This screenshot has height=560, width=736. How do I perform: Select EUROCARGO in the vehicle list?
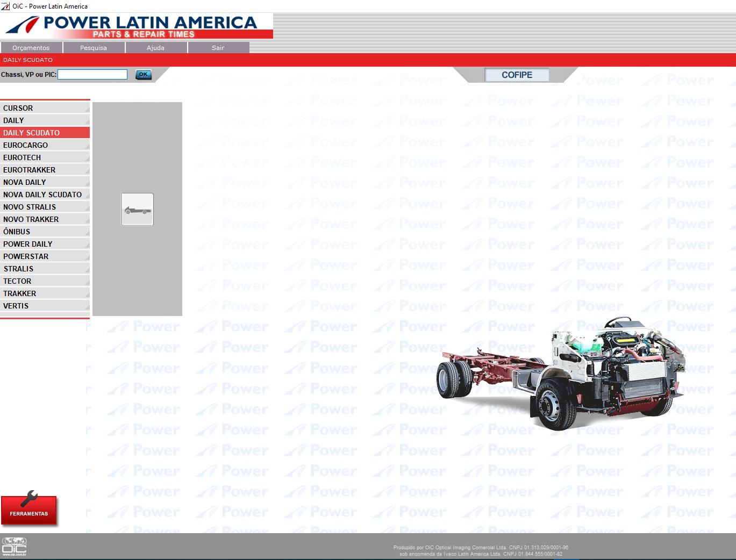coord(45,145)
